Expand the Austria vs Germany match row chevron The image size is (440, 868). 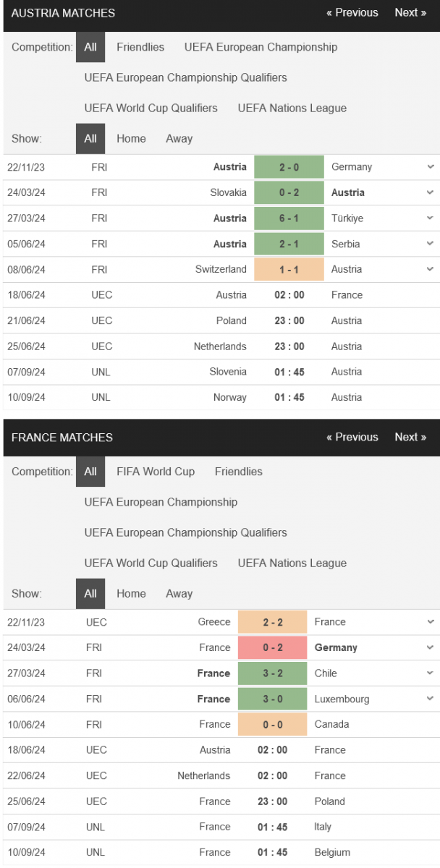[431, 167]
